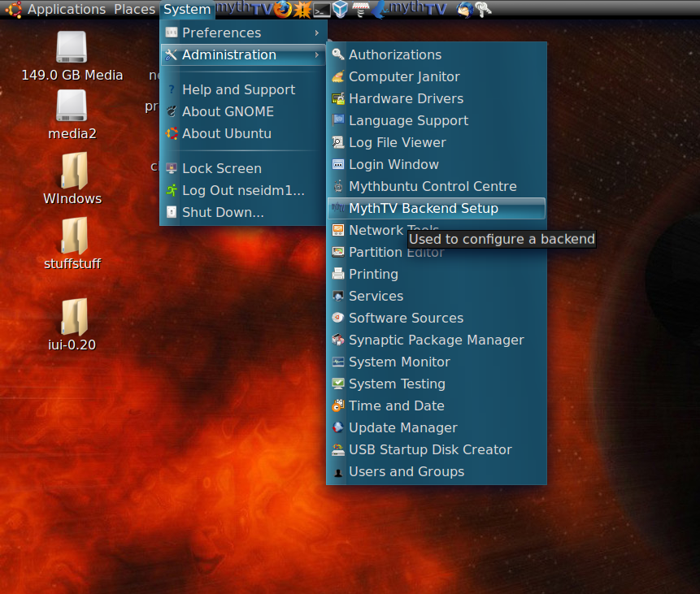Open System Testing
Viewport: 700px width, 594px height.
coord(437,384)
